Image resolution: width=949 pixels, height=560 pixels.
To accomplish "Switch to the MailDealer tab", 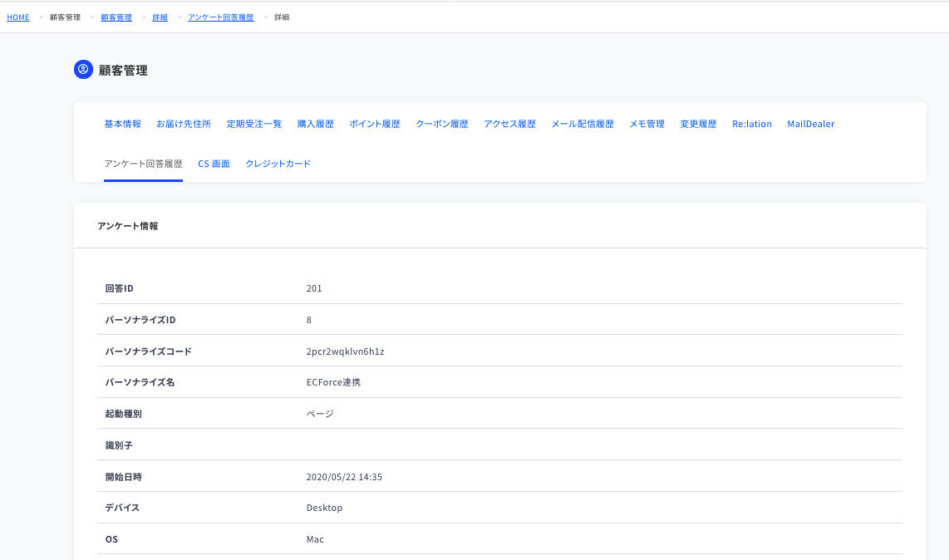I will (811, 124).
